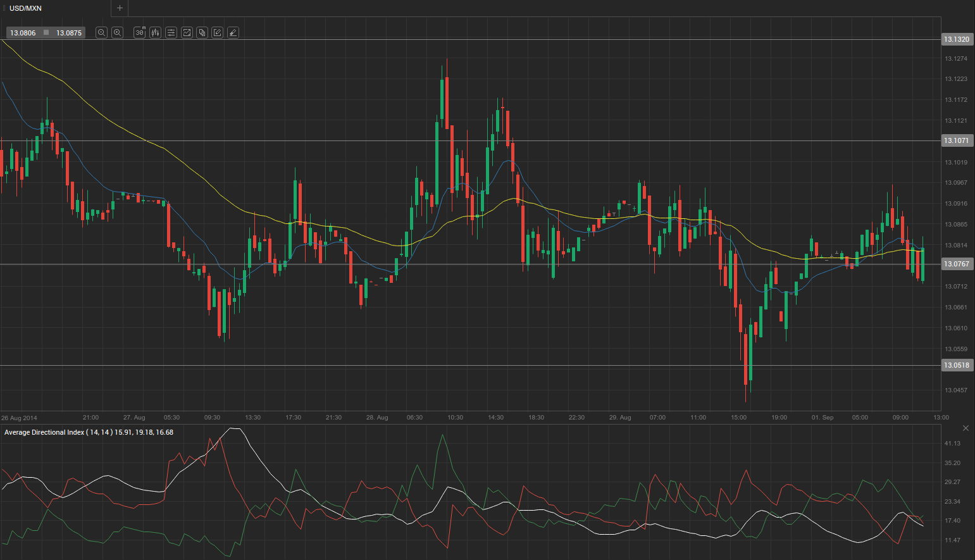
Task: Select the pencil drawing tool icon
Action: 233,33
